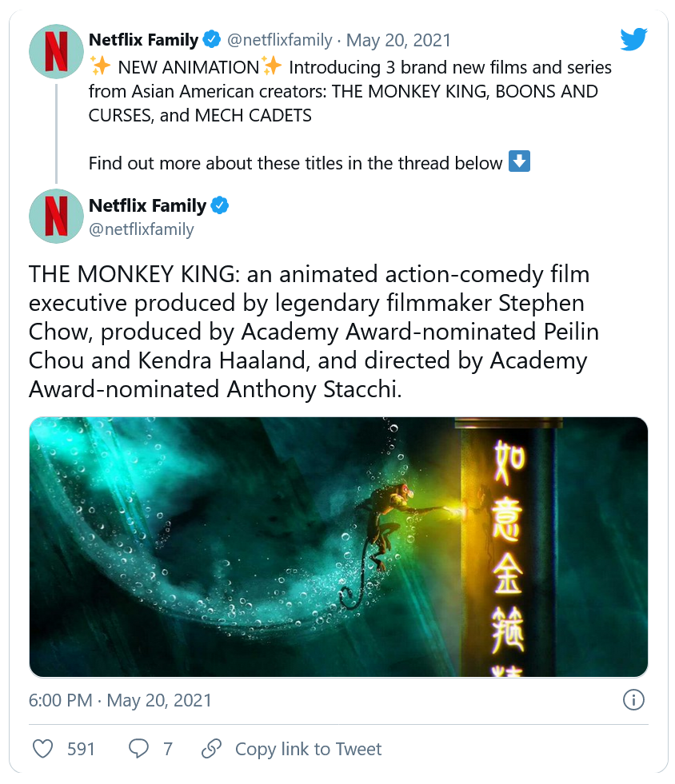Click the 7 replies count

[x=168, y=749]
